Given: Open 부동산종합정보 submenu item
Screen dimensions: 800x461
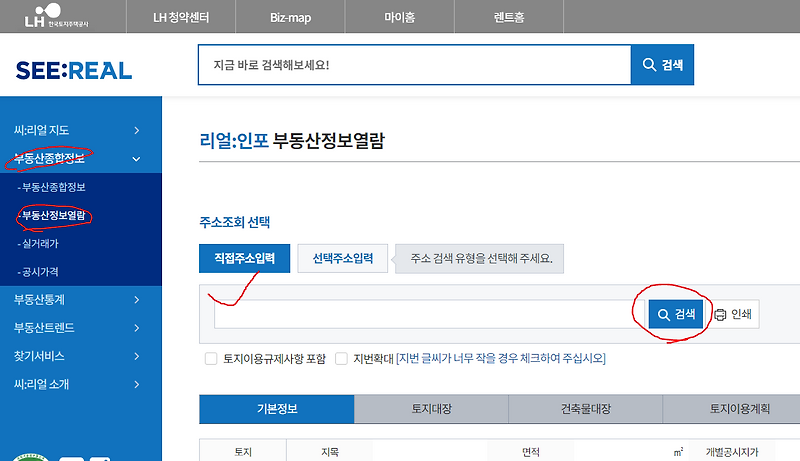Looking at the screenshot, I should (52, 187).
